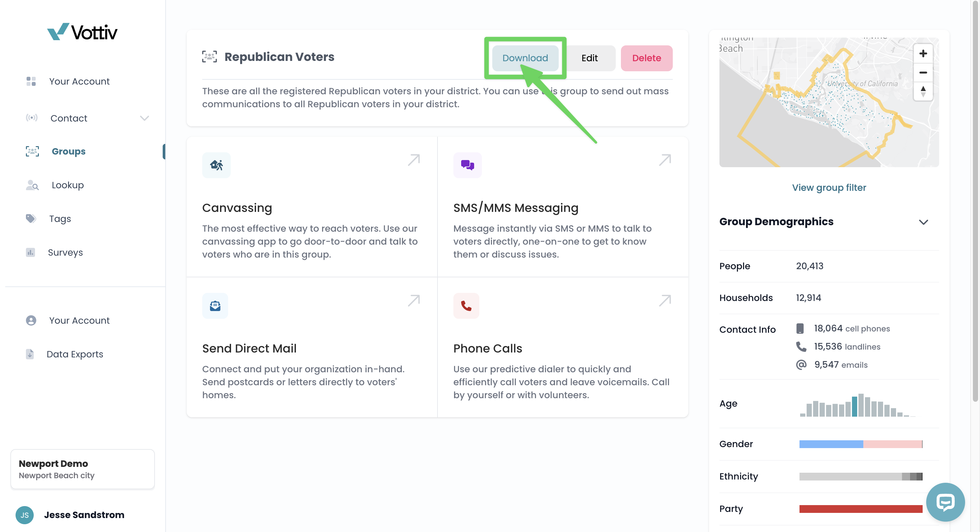Screen dimensions: 980x532
Task: Download the Republican Voters group
Action: (x=525, y=58)
